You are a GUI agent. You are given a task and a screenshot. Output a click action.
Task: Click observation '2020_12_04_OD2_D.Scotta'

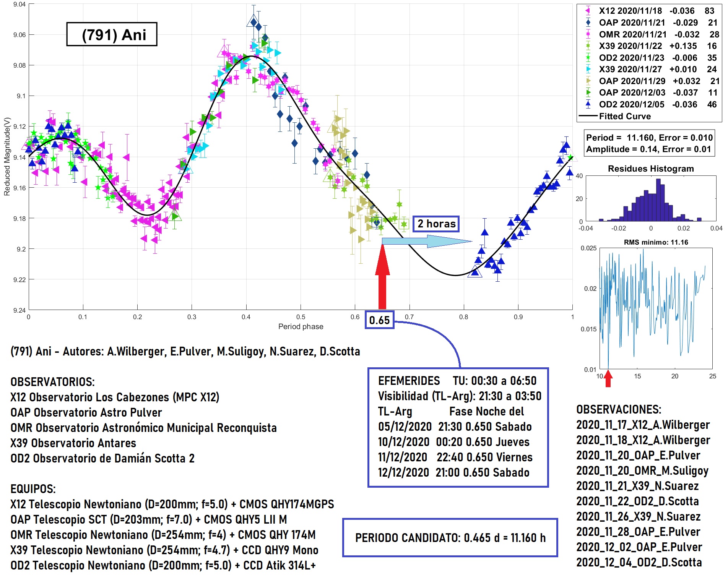[639, 562]
